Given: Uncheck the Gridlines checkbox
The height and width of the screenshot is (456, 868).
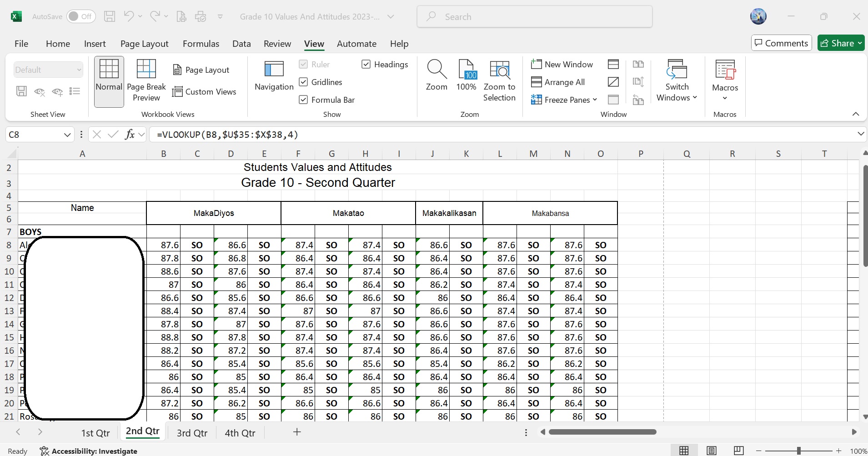Looking at the screenshot, I should tap(303, 82).
